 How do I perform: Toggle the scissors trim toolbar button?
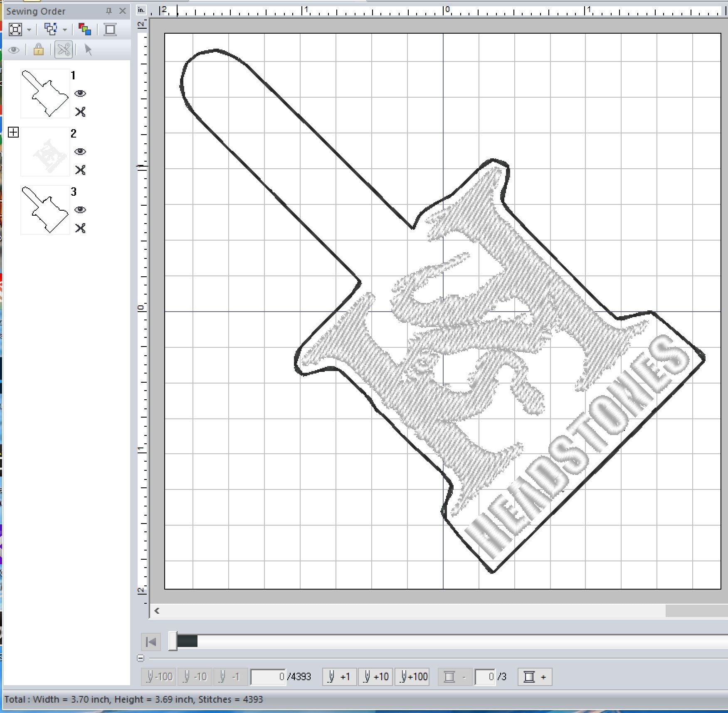(64, 50)
